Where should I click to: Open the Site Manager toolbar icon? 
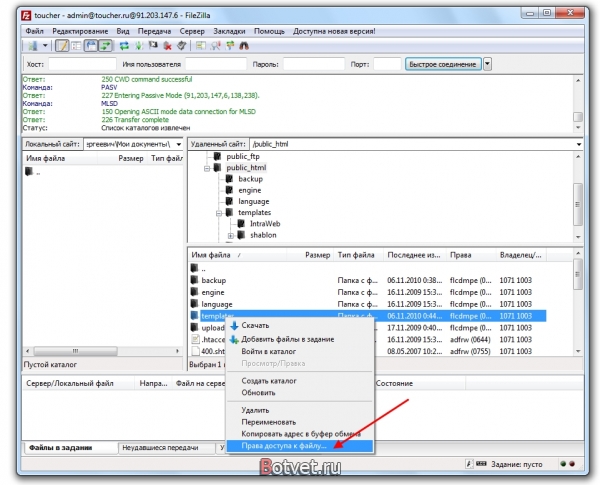(33, 46)
